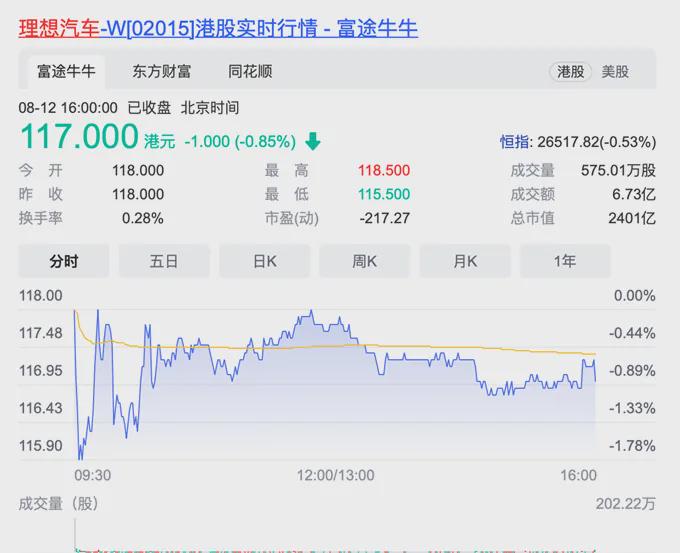
Task: Click the 12:00/13:00 marker on the time axis
Action: [337, 475]
